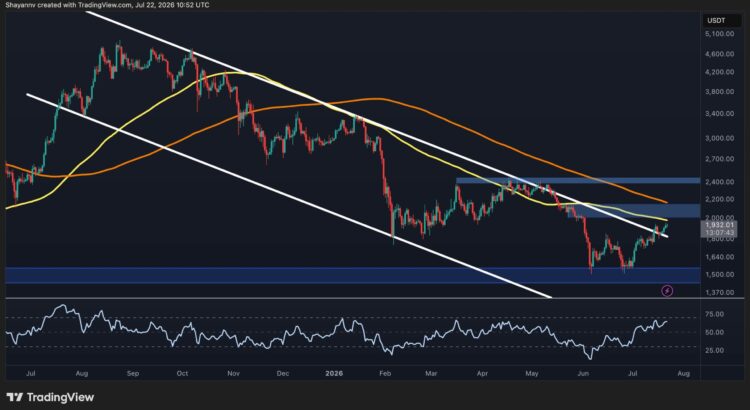750x410 pixels.
Task: Click the Mar time axis label
Action: pos(430,374)
